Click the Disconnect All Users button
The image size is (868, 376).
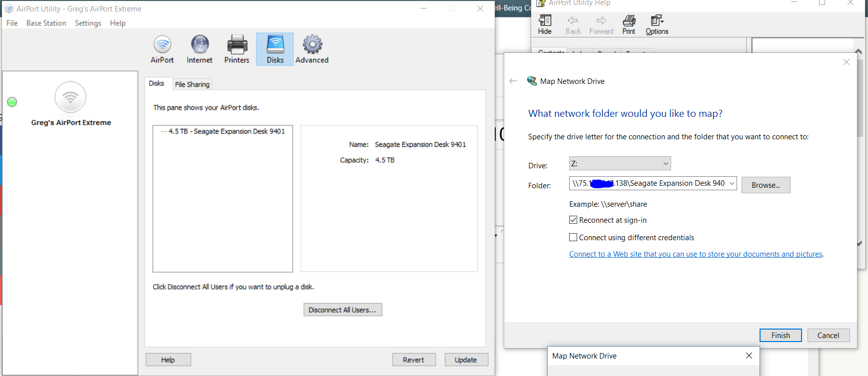[343, 310]
